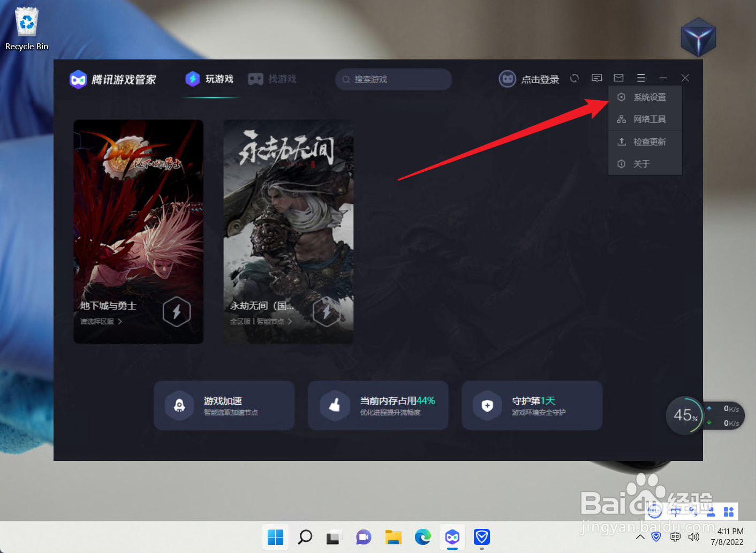Open File Explorer from the taskbar
The image size is (756, 553).
[x=394, y=537]
